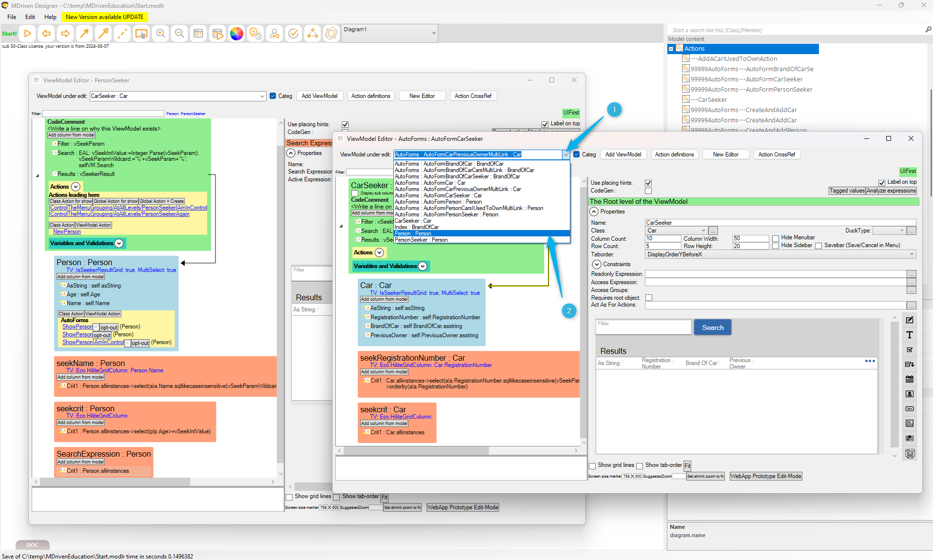Check the Requires root object box

[649, 298]
